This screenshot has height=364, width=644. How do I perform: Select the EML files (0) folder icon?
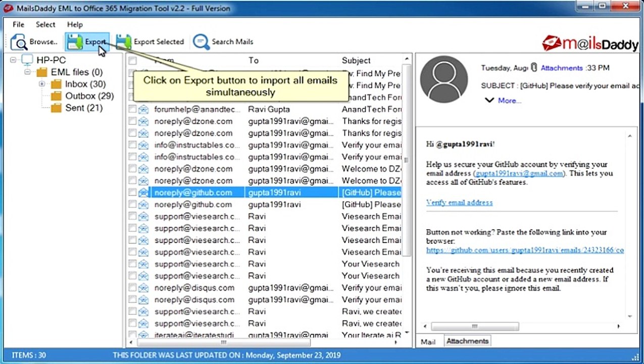coord(42,72)
